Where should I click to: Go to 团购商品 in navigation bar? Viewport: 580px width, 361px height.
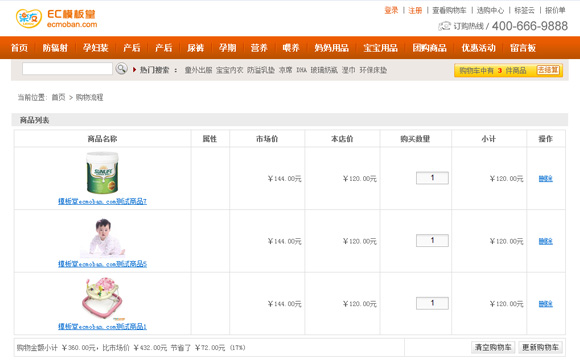[x=429, y=48]
